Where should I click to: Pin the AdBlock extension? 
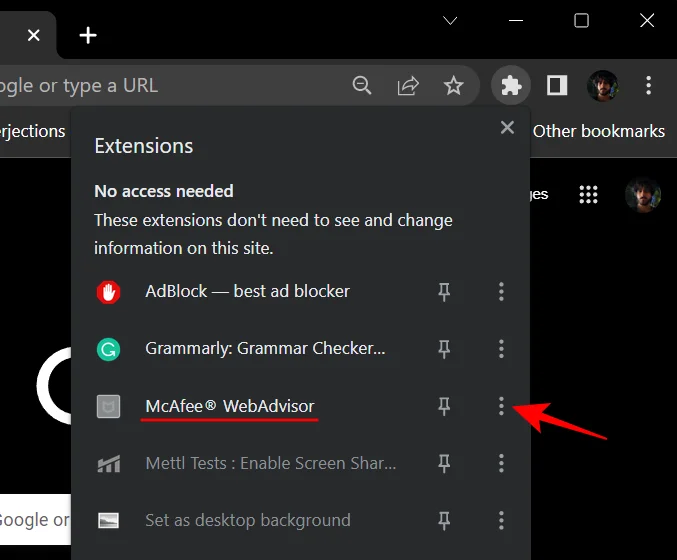[x=444, y=292]
